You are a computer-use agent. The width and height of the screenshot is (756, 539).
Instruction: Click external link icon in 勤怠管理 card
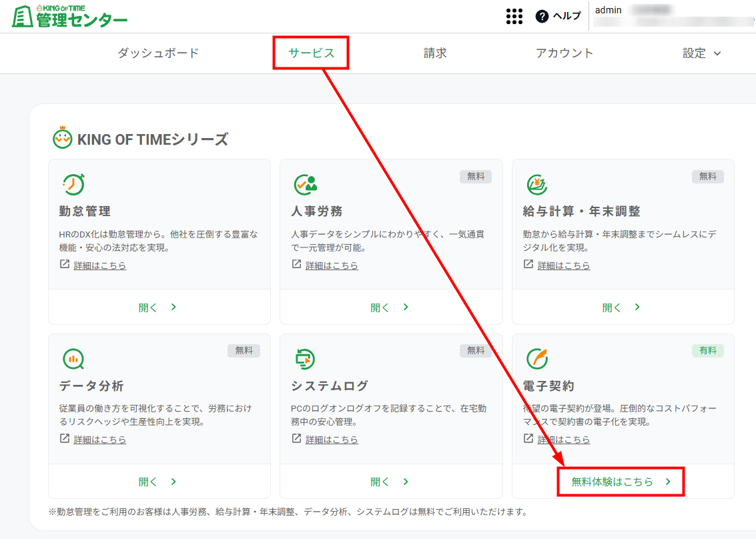click(x=65, y=264)
